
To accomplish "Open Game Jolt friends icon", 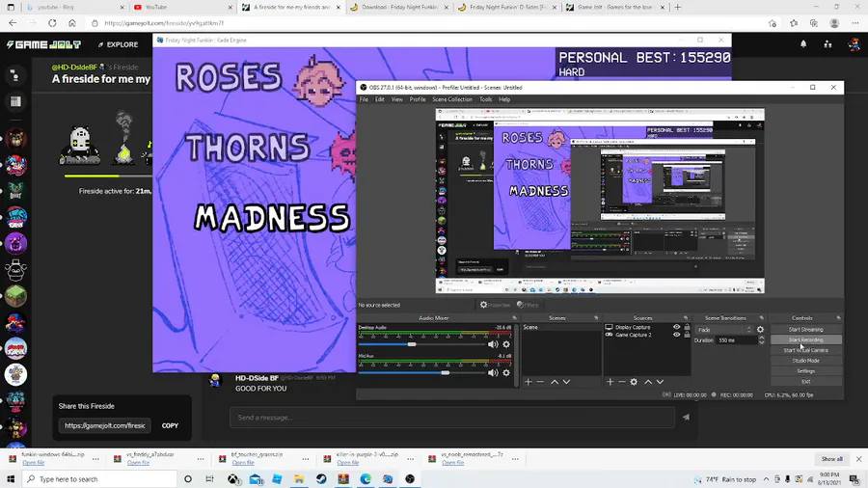I will 827,44.
